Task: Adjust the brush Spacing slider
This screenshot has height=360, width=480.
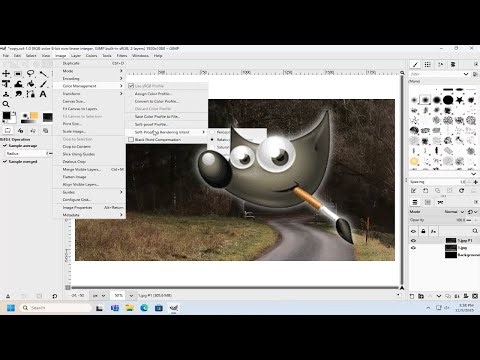Action: click(438, 182)
